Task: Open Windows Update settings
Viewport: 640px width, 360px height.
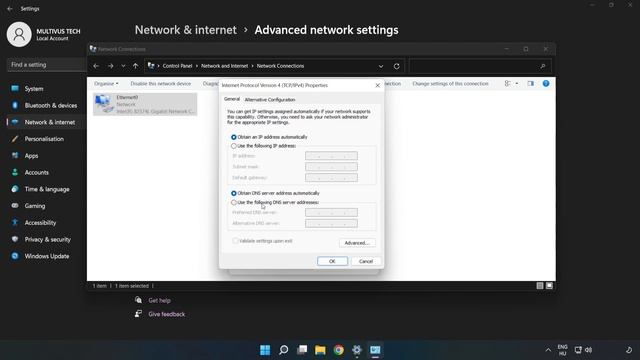Action: coord(45,256)
